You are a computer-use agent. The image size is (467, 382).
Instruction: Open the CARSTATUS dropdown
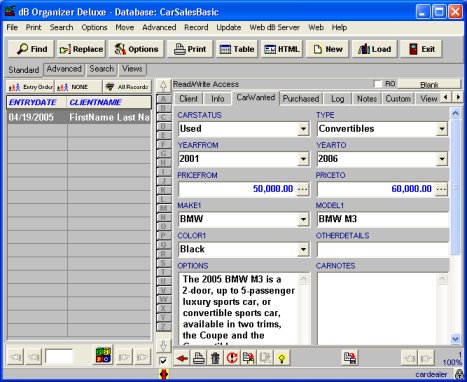303,129
